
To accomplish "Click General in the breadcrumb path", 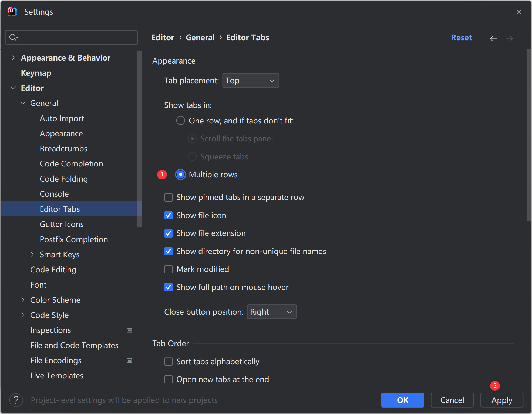I will (200, 38).
